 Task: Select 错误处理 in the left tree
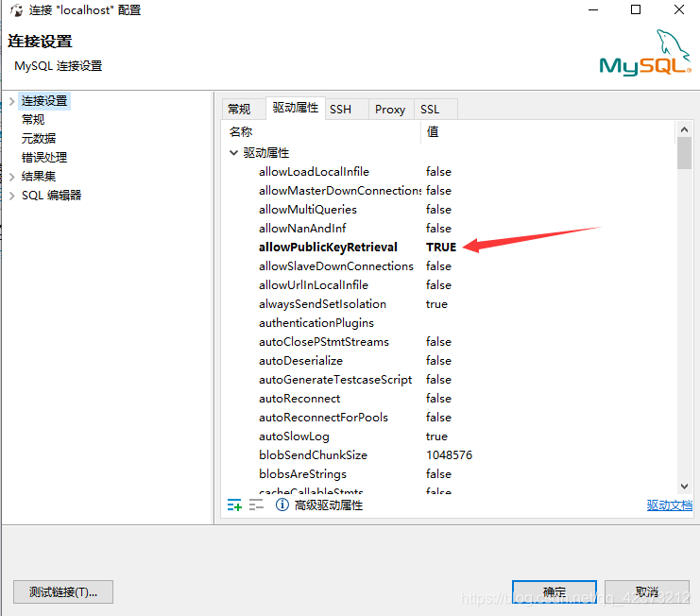pos(44,157)
